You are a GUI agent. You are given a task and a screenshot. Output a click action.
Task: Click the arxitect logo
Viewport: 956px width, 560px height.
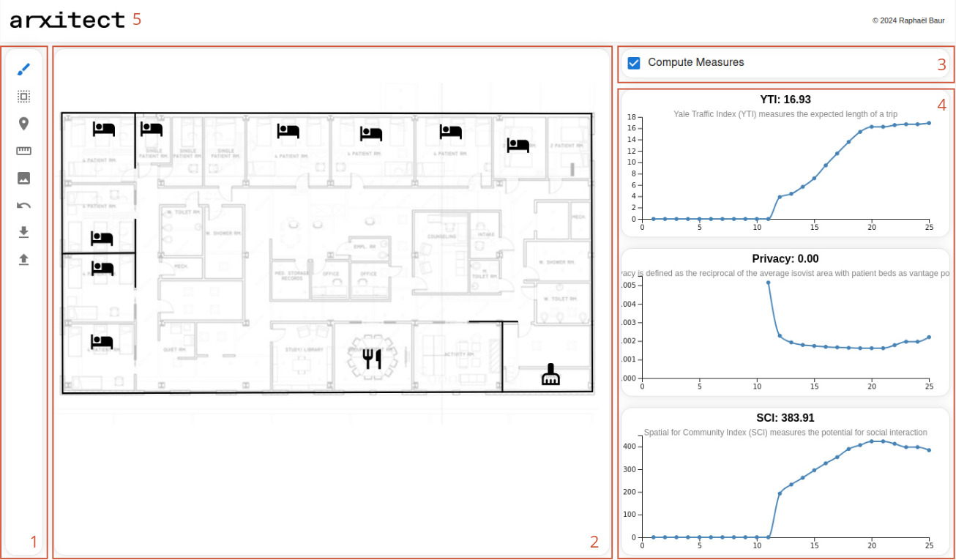pos(67,20)
